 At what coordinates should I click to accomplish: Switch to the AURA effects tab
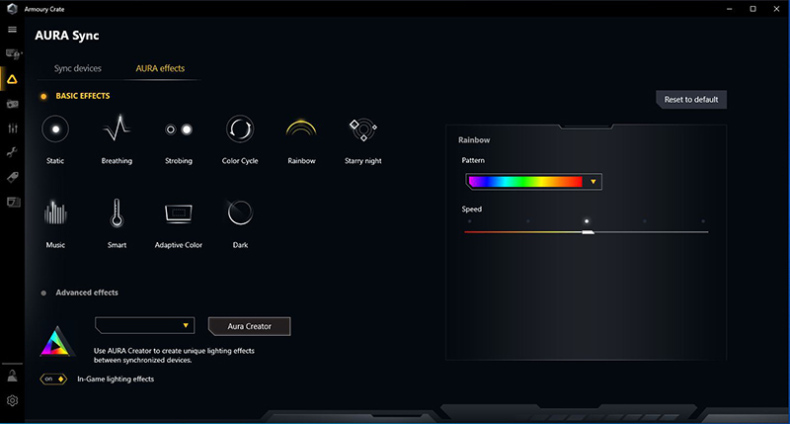[x=160, y=68]
